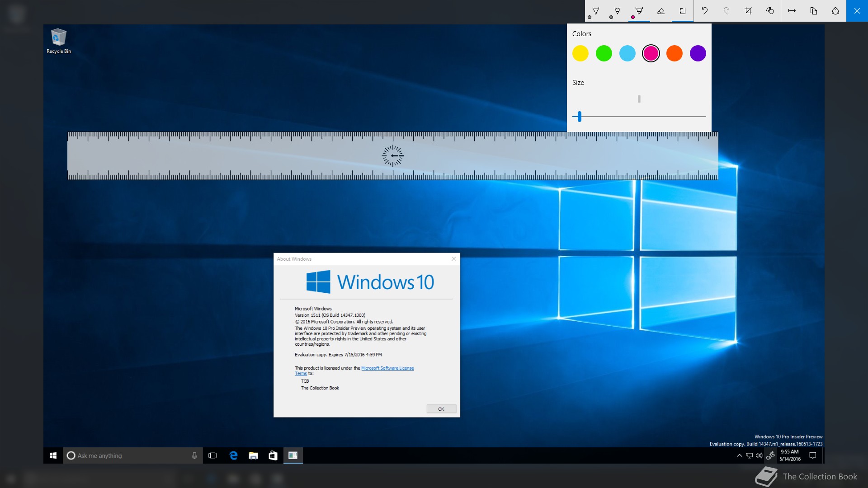Pick the green highlighter color
This screenshot has height=488, width=868.
pos(604,53)
